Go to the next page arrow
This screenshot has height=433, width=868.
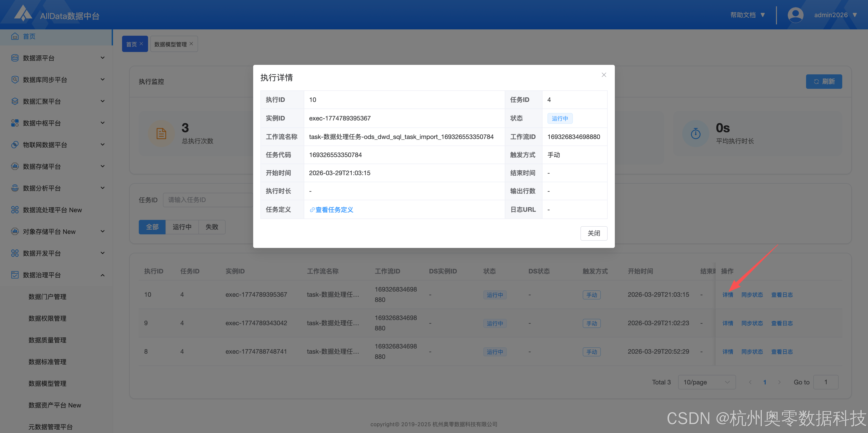coord(779,382)
